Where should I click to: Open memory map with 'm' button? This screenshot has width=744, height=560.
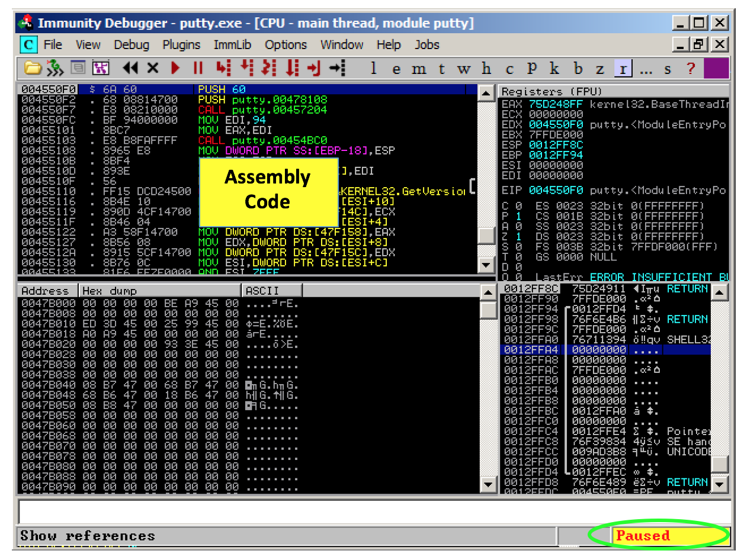tap(419, 69)
